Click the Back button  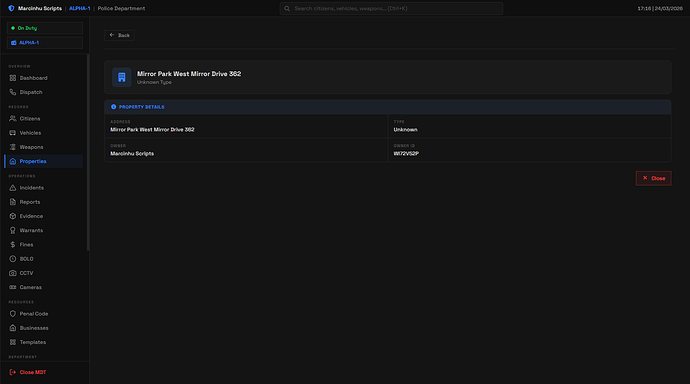119,35
